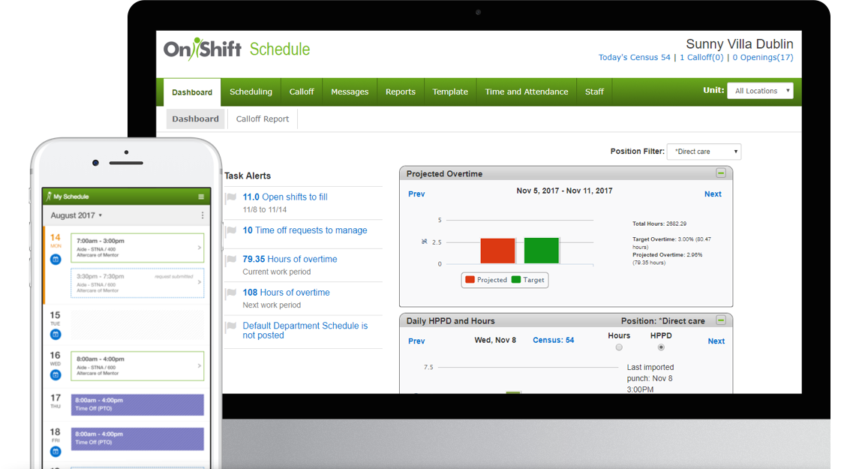868x469 pixels.
Task: Open the hamburger menu in My Schedule
Action: click(201, 197)
